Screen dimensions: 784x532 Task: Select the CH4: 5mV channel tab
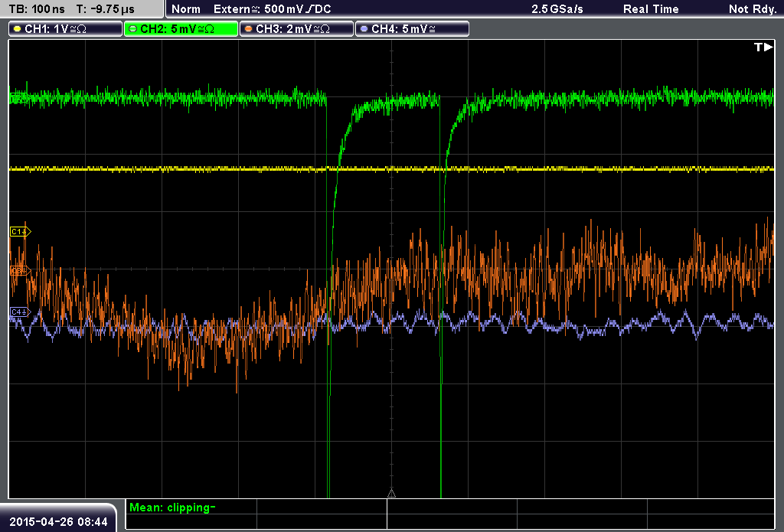coord(412,29)
